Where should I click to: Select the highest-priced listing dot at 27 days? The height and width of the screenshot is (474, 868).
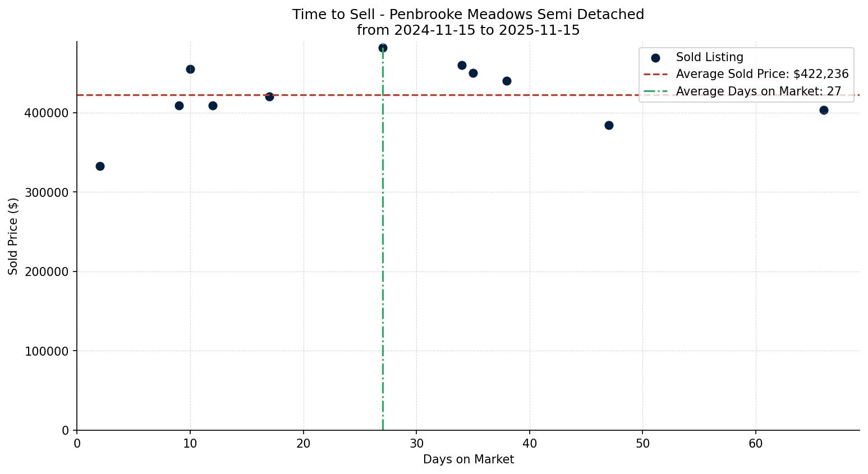click(x=383, y=48)
